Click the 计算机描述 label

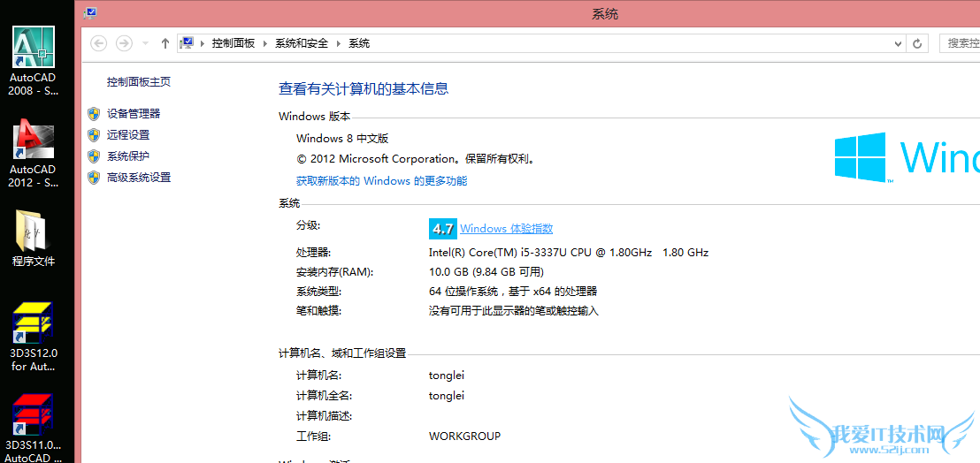pyautogui.click(x=325, y=416)
